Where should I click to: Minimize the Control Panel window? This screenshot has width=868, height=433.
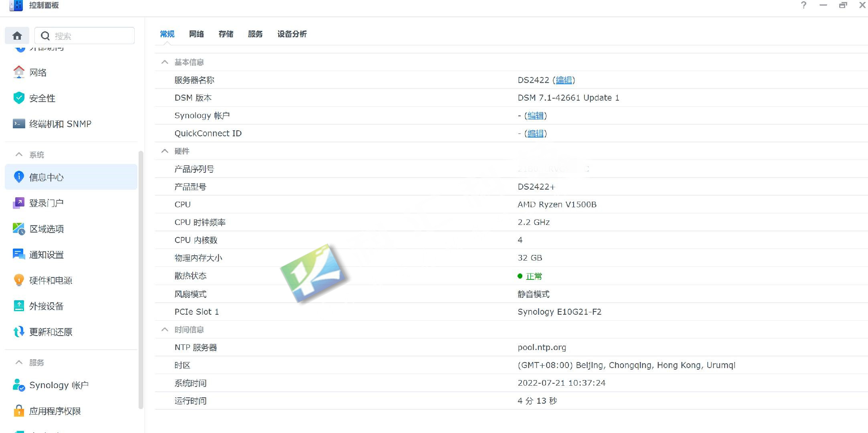click(x=823, y=5)
